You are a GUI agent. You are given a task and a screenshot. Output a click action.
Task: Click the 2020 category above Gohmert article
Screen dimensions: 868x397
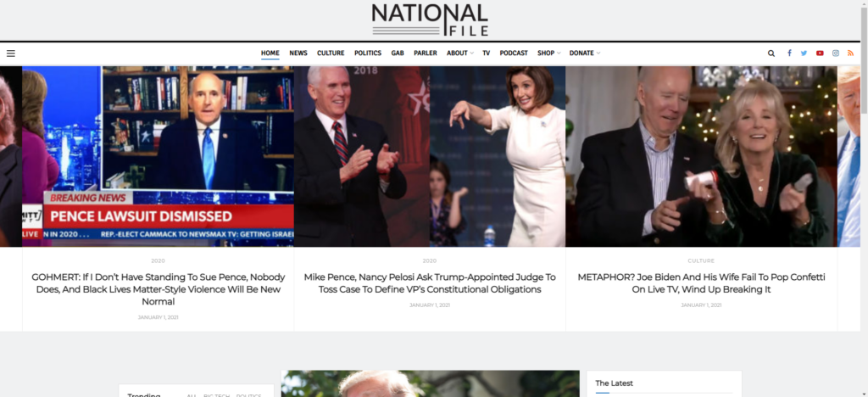pyautogui.click(x=159, y=260)
